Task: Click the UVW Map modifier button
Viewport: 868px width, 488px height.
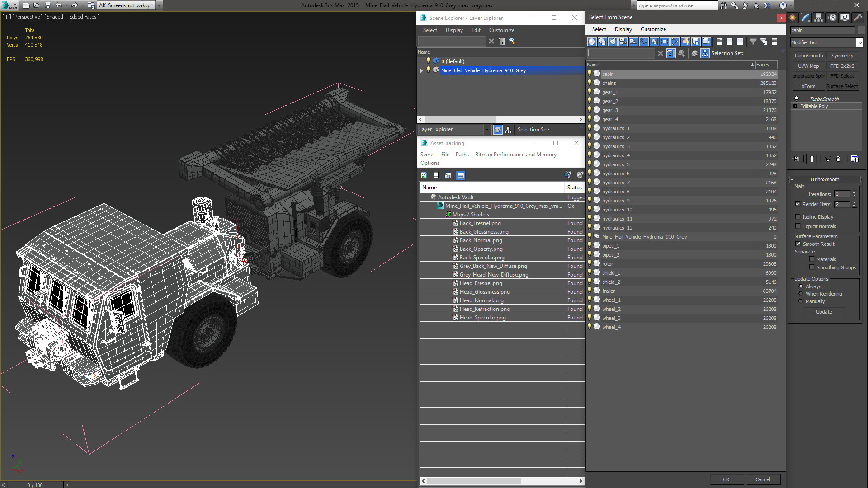Action: click(x=808, y=66)
